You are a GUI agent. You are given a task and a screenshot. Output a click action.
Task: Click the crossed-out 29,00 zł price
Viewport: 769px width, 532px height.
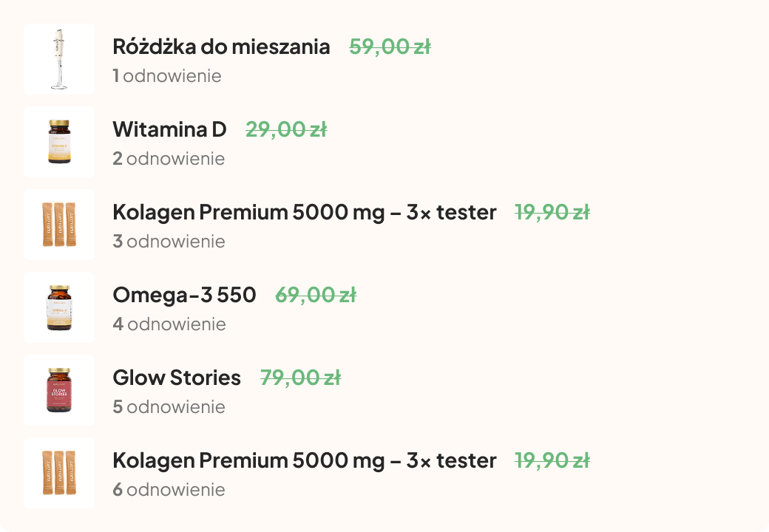[x=286, y=130]
